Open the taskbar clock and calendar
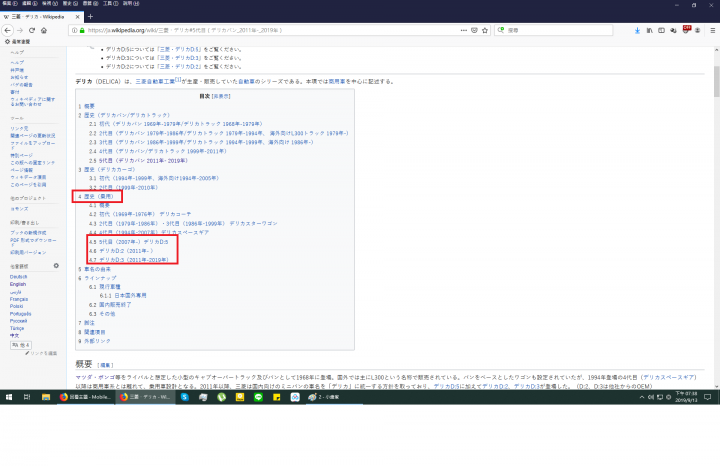This screenshot has height=466, width=720. coord(686,397)
